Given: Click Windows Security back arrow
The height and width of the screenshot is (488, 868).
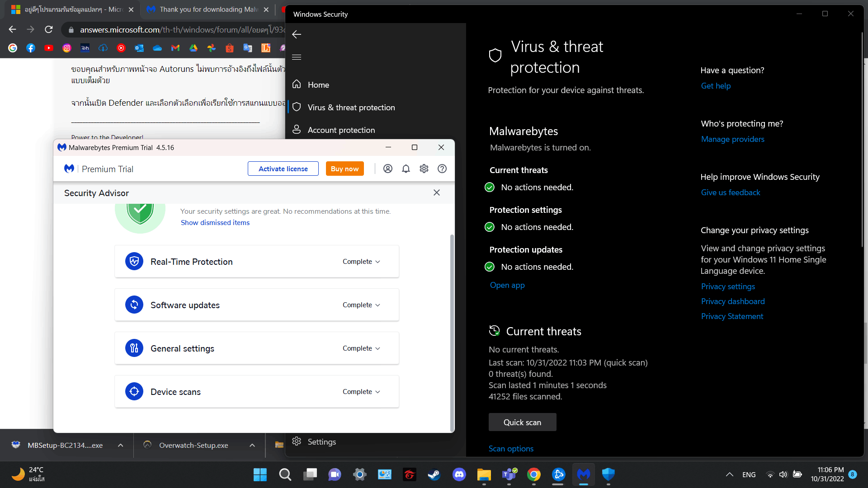Looking at the screenshot, I should click(297, 34).
